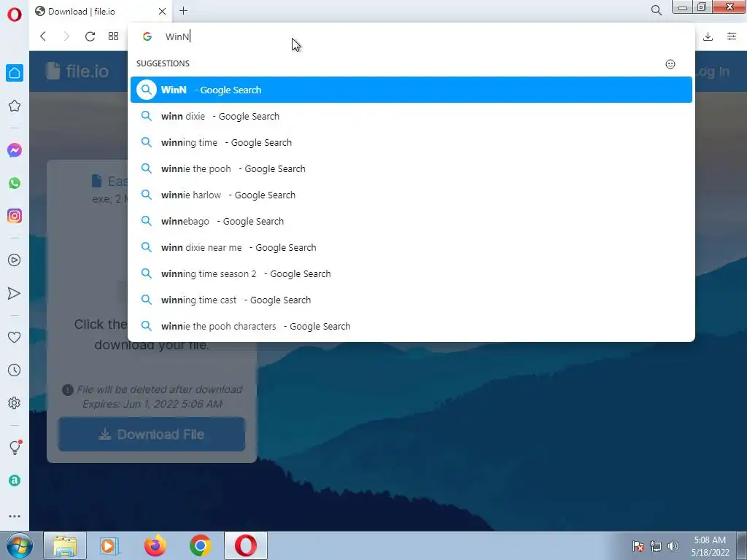Open sidebar setup three dots
The image size is (747, 560).
click(x=15, y=516)
